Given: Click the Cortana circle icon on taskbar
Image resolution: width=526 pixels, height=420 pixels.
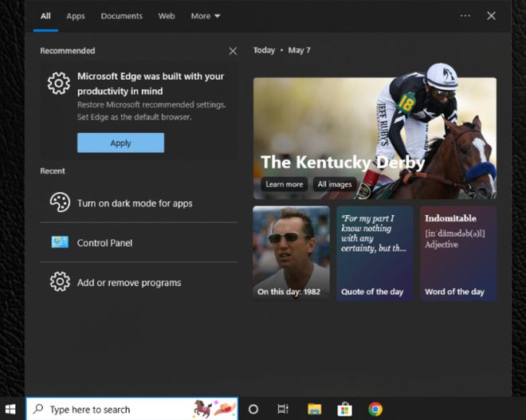Looking at the screenshot, I should tap(253, 409).
